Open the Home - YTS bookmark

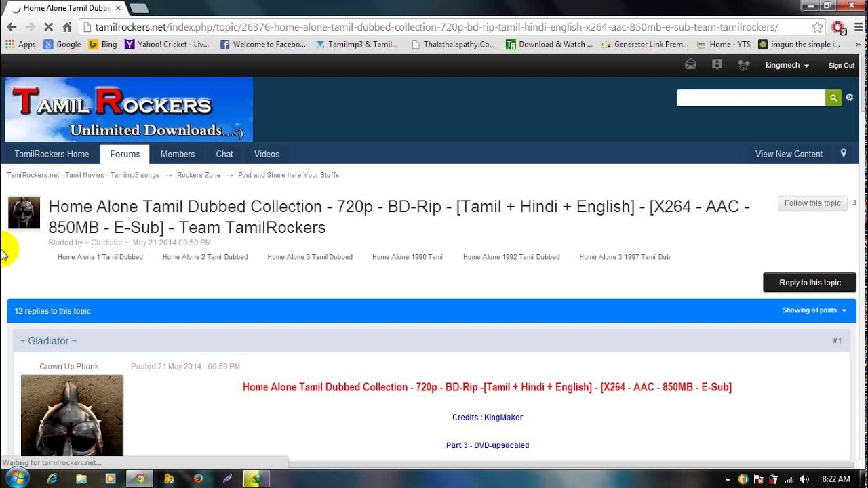coord(723,45)
